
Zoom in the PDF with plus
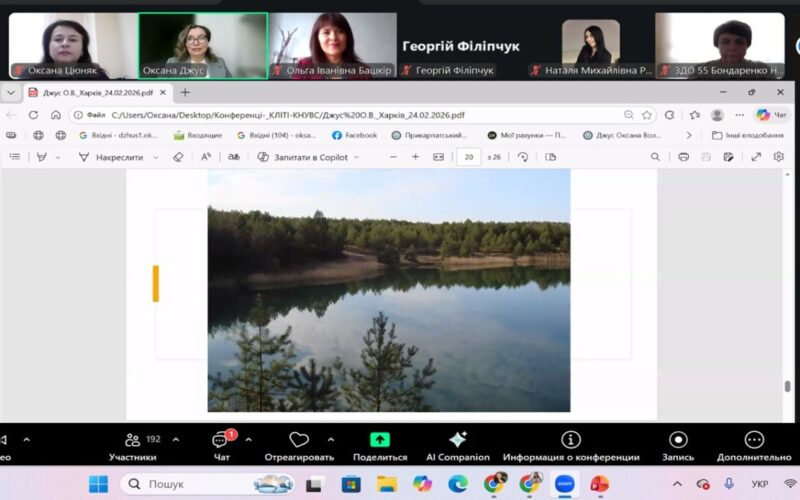click(x=415, y=157)
